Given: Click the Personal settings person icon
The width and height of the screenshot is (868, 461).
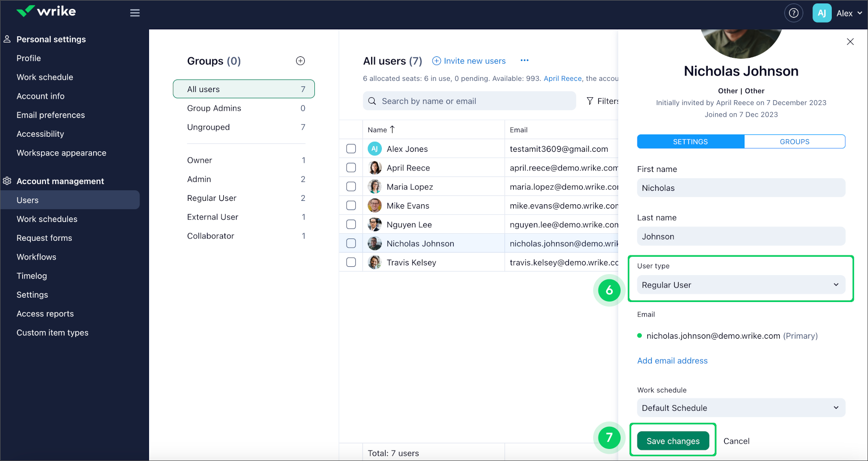Looking at the screenshot, I should coord(7,39).
